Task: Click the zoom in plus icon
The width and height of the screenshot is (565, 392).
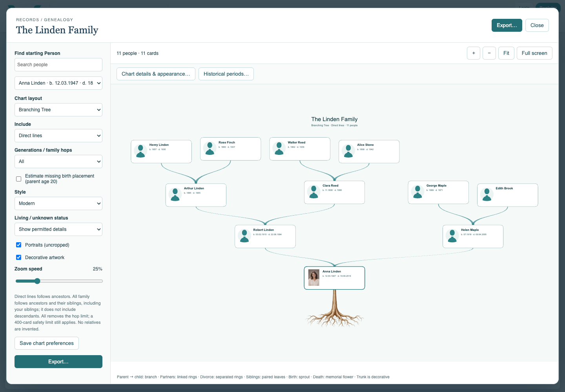Action: coord(474,53)
